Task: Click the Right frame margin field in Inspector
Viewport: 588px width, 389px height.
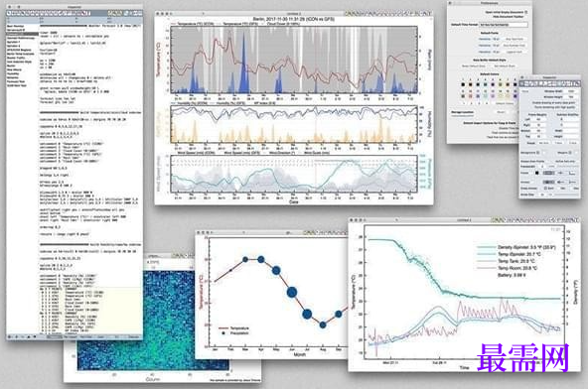Action: (x=538, y=125)
